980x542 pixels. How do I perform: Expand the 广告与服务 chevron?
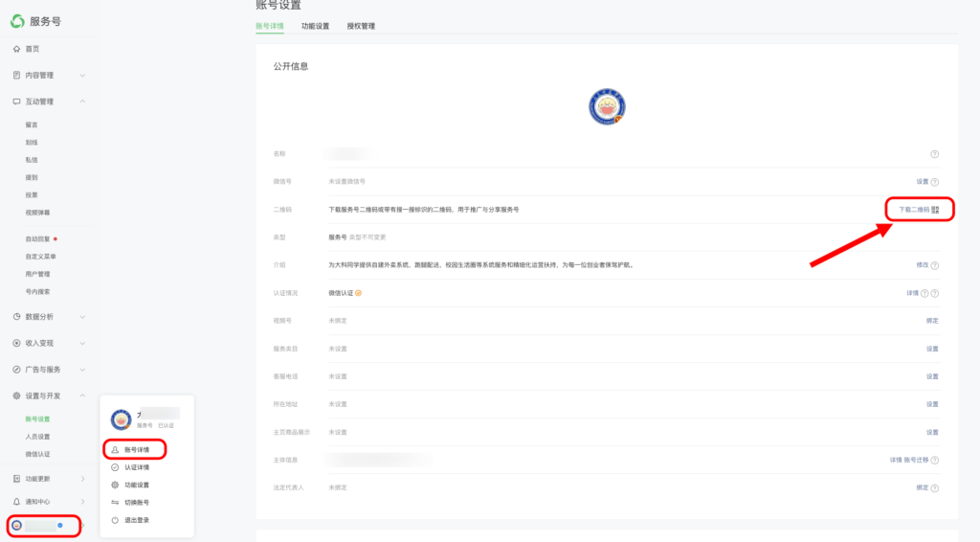pyautogui.click(x=82, y=370)
